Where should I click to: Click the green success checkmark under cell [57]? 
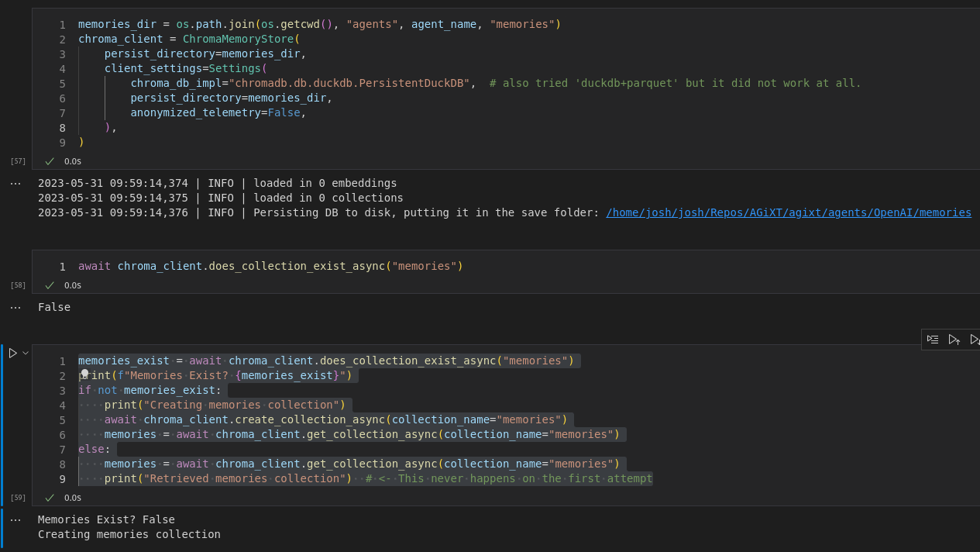[x=49, y=161]
